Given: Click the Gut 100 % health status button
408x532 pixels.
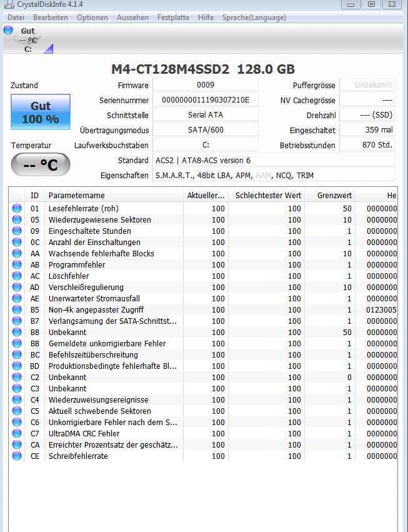Looking at the screenshot, I should click(41, 112).
